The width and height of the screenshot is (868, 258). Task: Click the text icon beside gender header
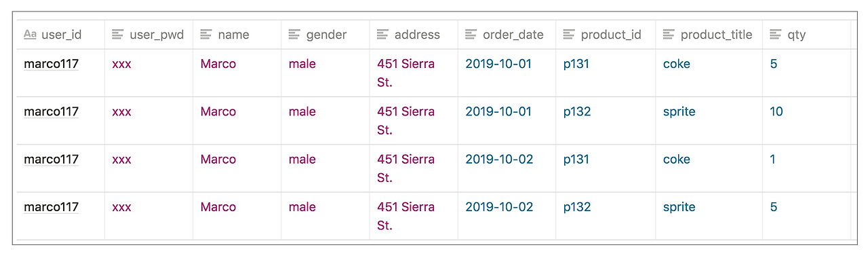pyautogui.click(x=294, y=35)
